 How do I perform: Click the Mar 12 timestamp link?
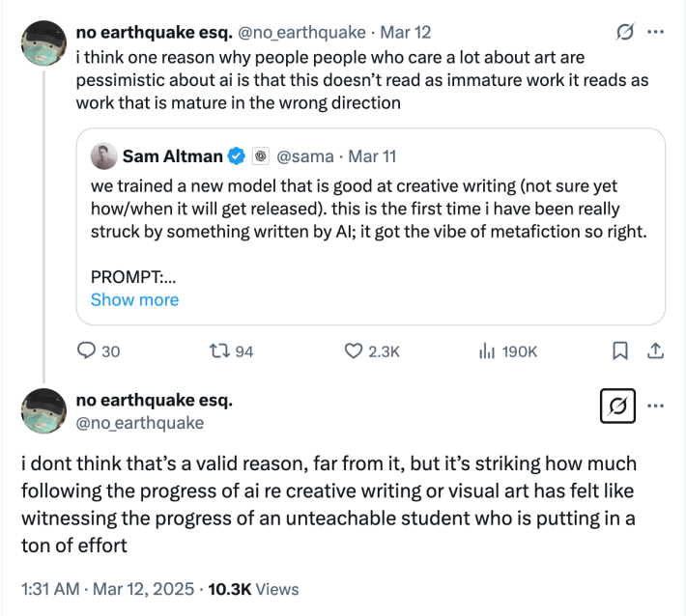click(409, 32)
